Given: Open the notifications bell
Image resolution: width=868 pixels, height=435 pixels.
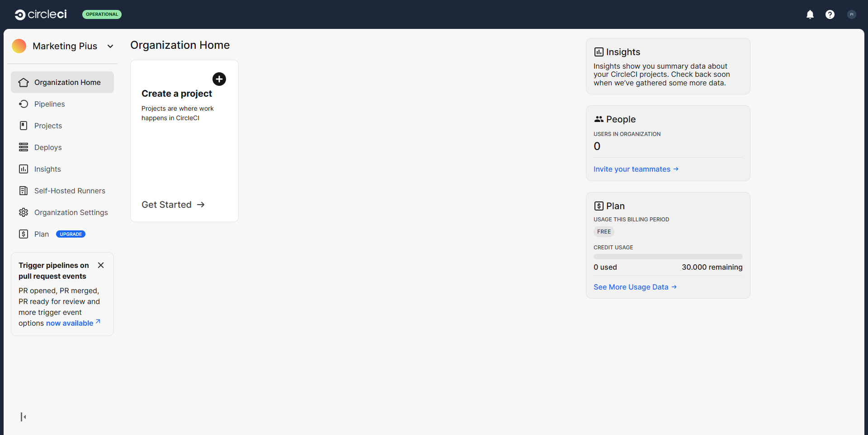Looking at the screenshot, I should click(810, 14).
